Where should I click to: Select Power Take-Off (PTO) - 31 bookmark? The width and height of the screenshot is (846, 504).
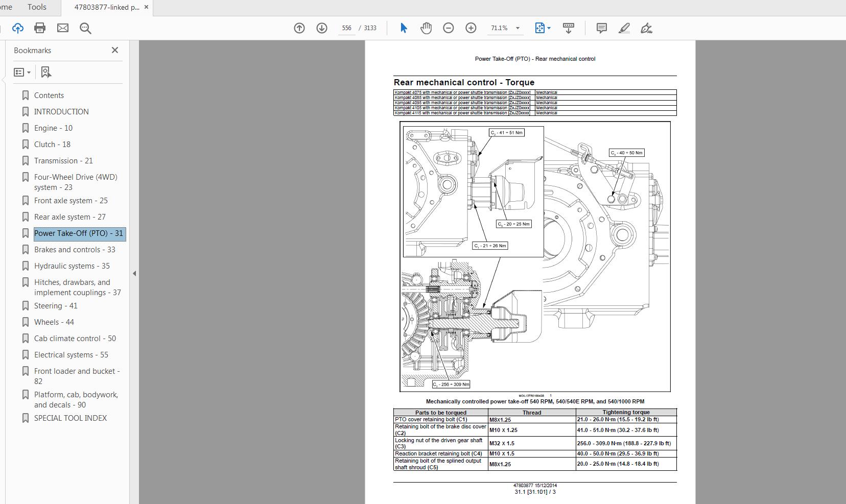[x=79, y=233]
